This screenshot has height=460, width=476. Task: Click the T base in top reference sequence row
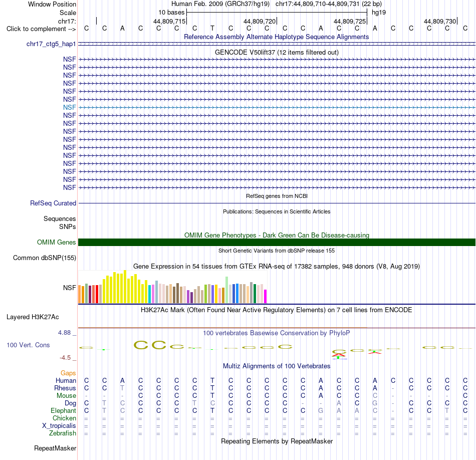[x=212, y=29]
